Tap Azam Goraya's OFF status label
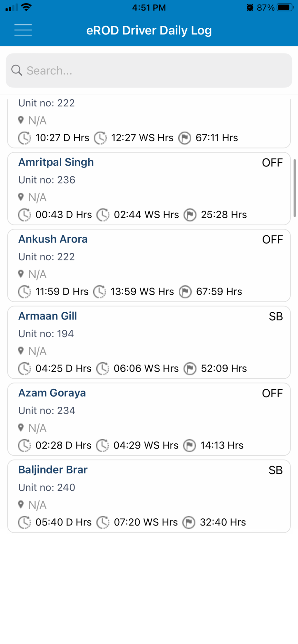This screenshot has width=298, height=644. click(x=272, y=393)
